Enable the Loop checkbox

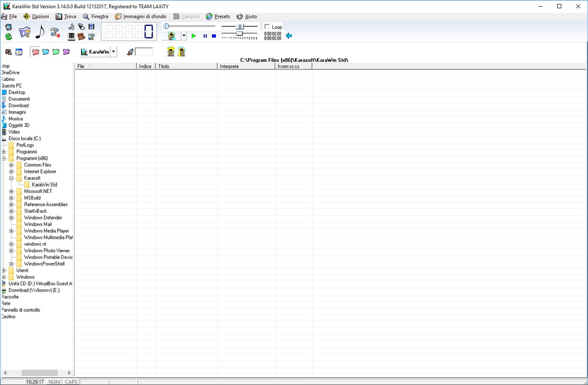pos(267,26)
